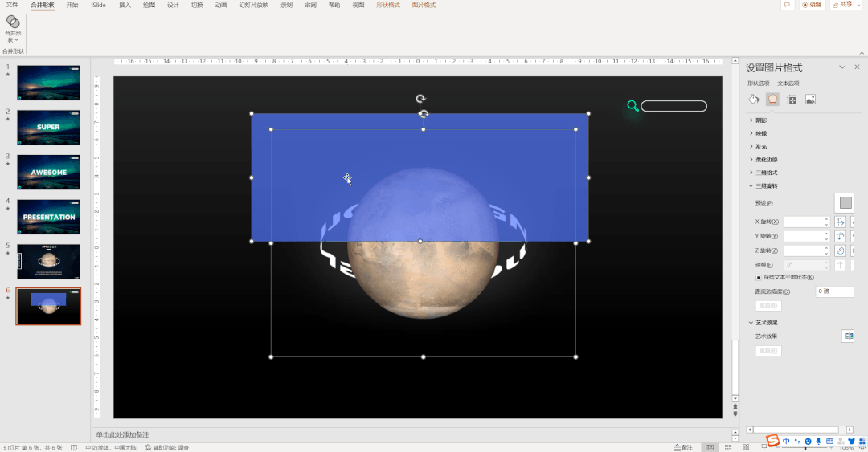
Task: Click the 共享 share button
Action: tap(842, 5)
